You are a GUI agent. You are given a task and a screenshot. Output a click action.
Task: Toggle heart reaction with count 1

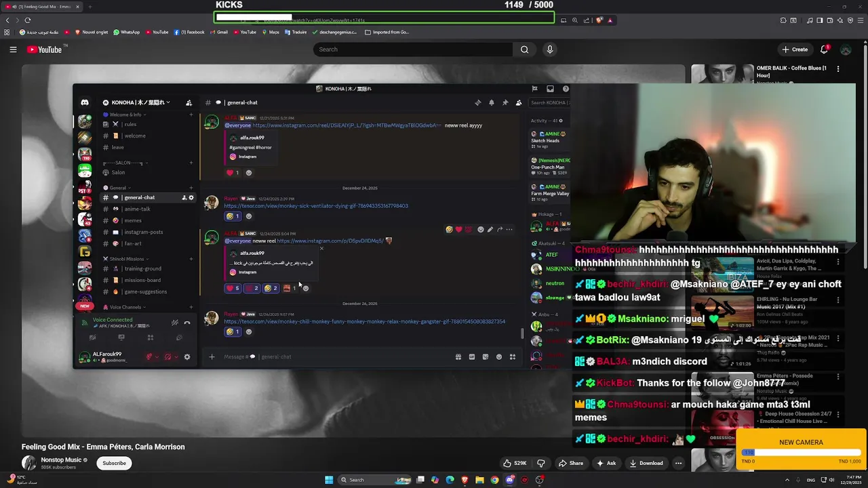coord(233,173)
